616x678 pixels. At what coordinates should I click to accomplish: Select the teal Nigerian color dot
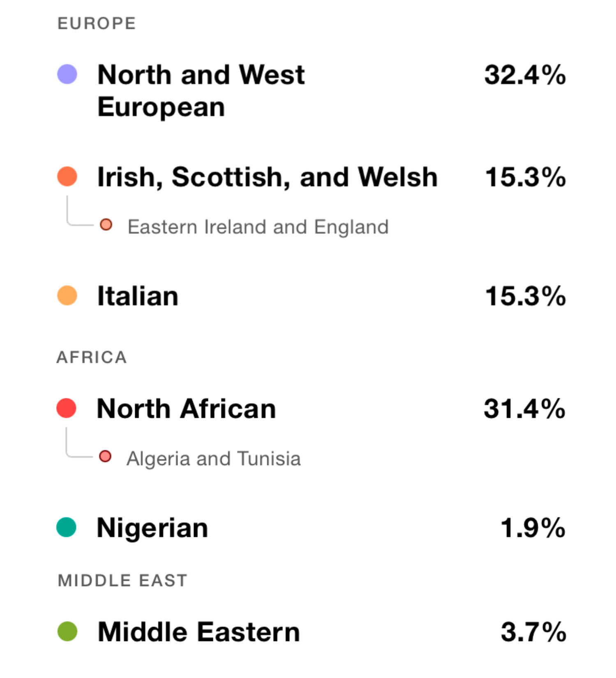click(x=66, y=527)
